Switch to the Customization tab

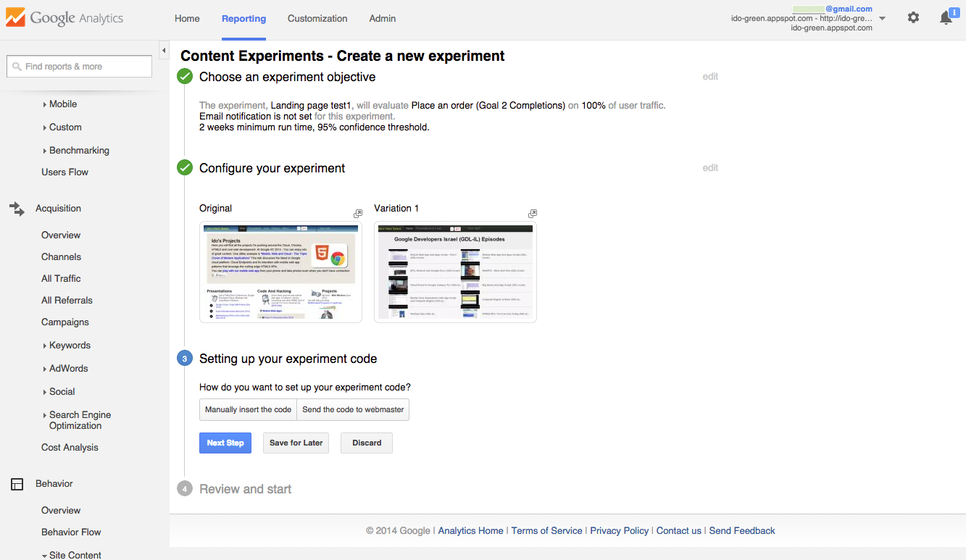click(x=317, y=19)
